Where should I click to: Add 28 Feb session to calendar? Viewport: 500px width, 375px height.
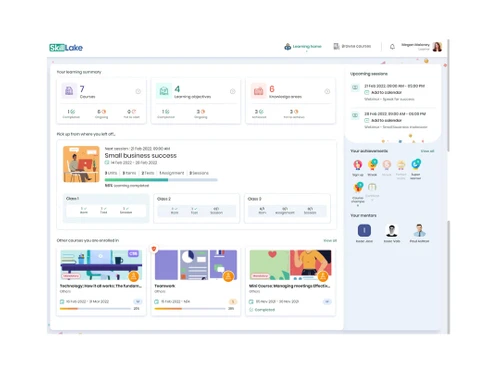point(383,120)
